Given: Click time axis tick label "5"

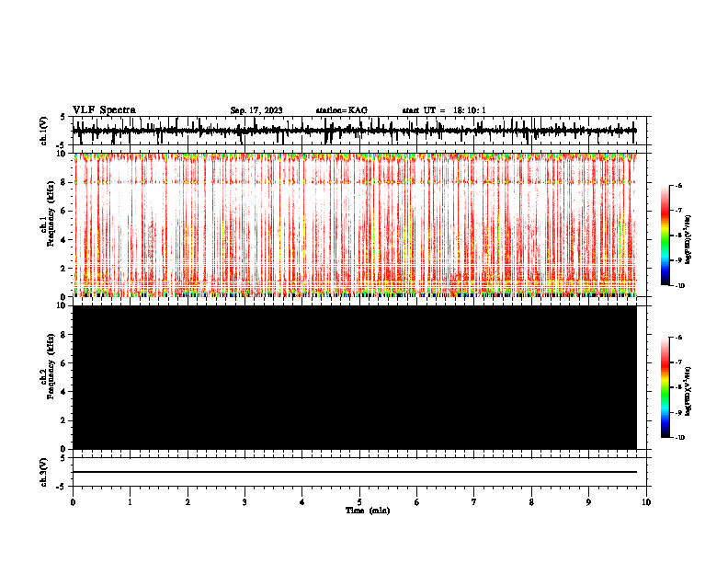Looking at the screenshot, I should click(x=359, y=502).
